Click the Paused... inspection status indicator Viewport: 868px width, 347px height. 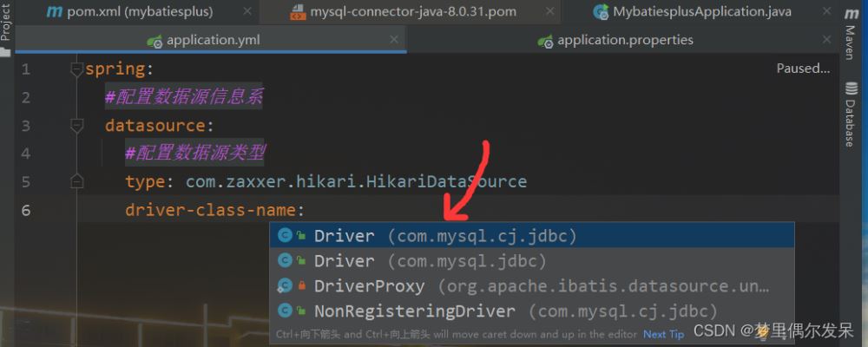point(802,69)
